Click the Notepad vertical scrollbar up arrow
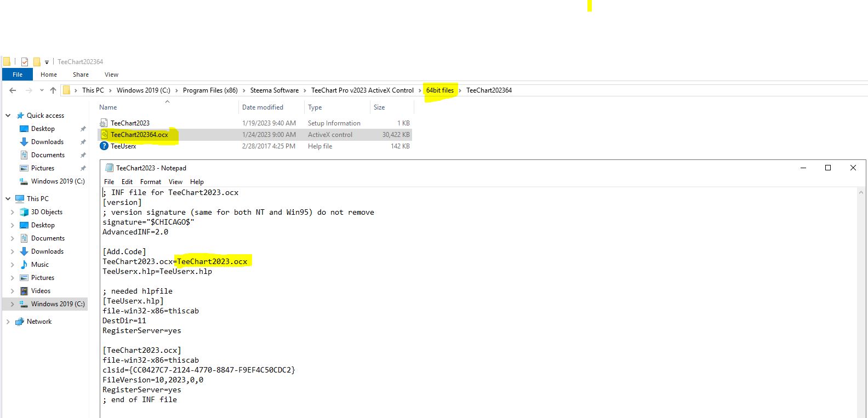Viewport: 868px width, 418px height. pyautogui.click(x=861, y=192)
